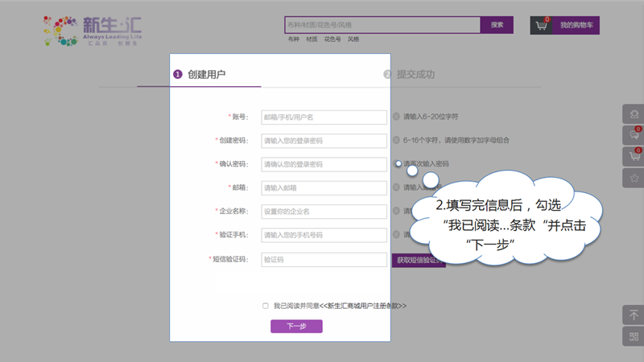Click the 花色号 search category link
Image resolution: width=644 pixels, height=362 pixels.
[x=332, y=39]
